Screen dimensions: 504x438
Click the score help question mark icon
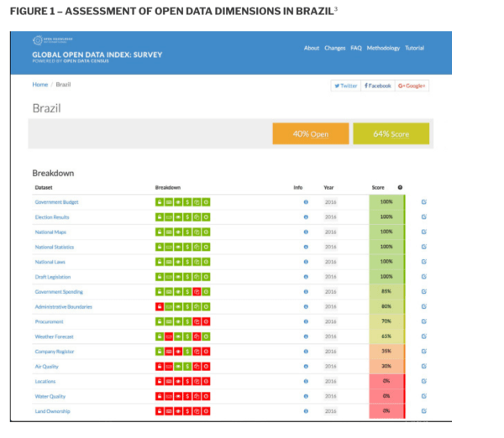(x=400, y=187)
